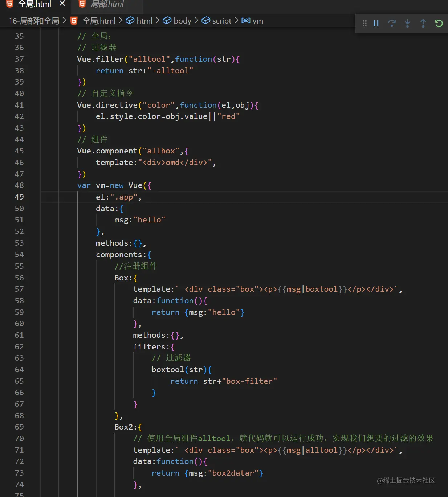Grab the debug toolbar drag handle
Screen dimensions: 448x497
pyautogui.click(x=364, y=24)
